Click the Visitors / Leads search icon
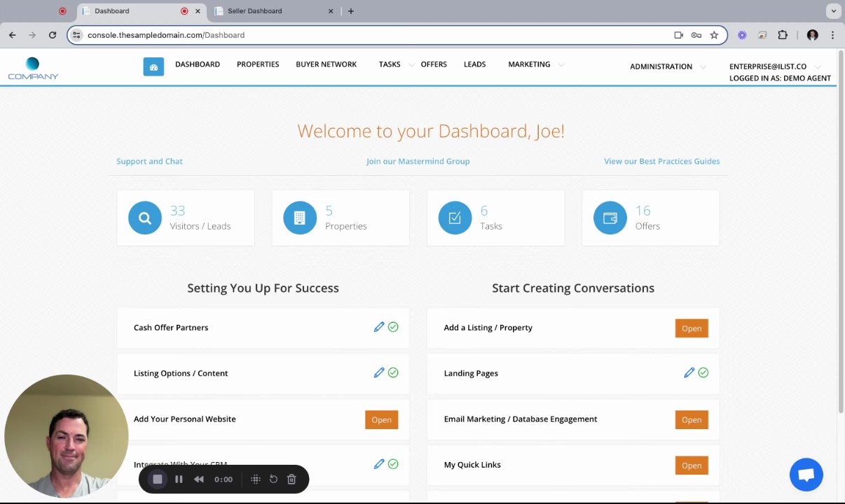This screenshot has width=845, height=504. 145,218
